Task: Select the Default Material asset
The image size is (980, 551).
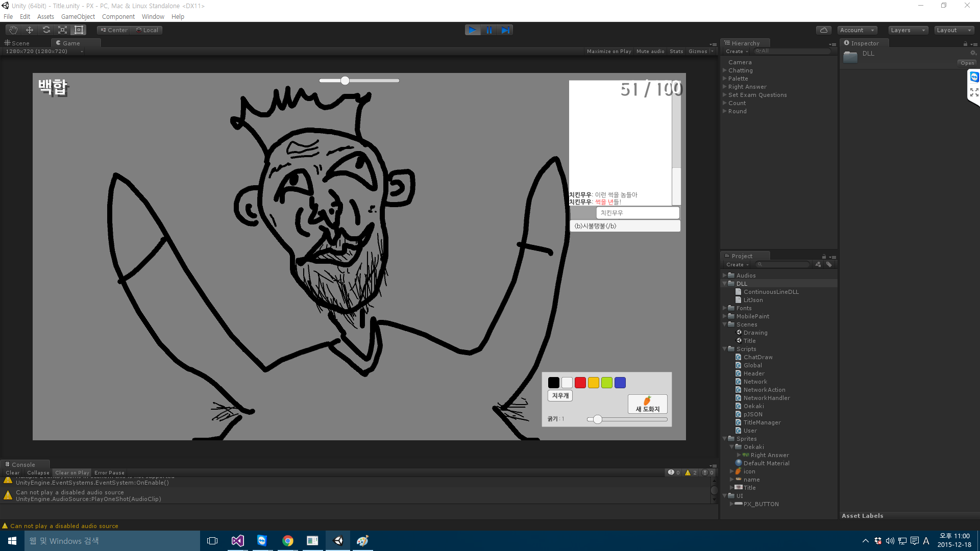Action: pos(766,463)
